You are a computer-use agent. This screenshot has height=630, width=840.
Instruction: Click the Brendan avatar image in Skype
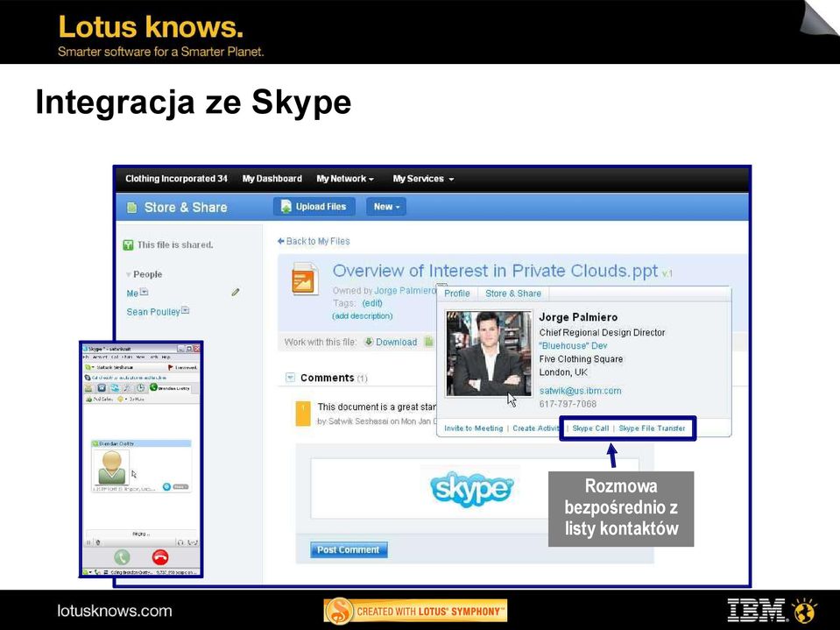click(x=111, y=468)
